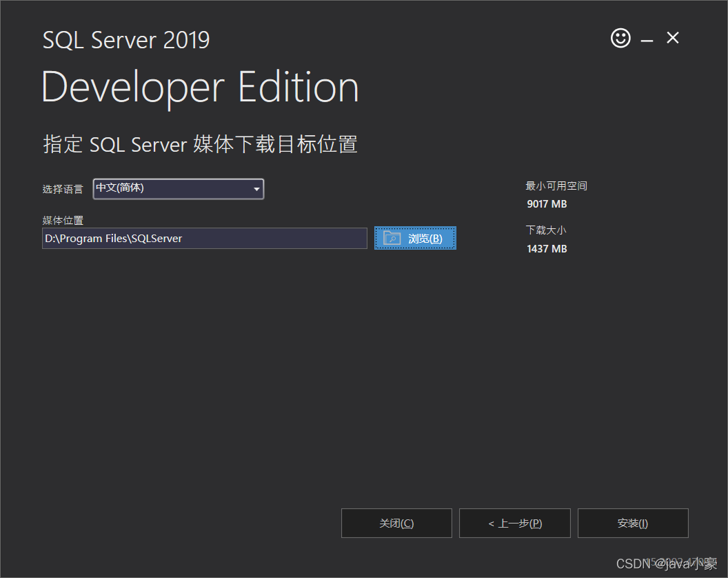The height and width of the screenshot is (578, 728).
Task: Click the heading 指定 SQL Server 媒体下载目标位置
Action: point(200,145)
